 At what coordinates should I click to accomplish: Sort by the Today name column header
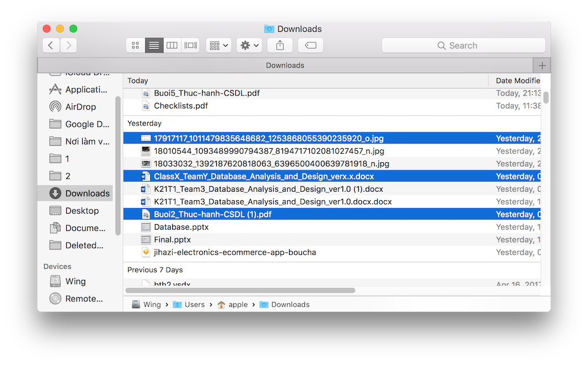(306, 81)
